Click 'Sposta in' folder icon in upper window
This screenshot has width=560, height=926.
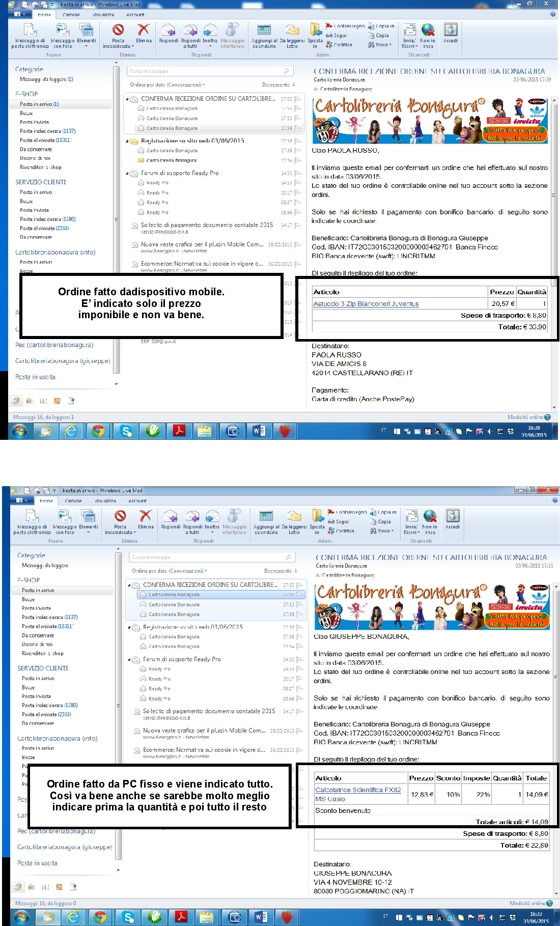[x=315, y=30]
